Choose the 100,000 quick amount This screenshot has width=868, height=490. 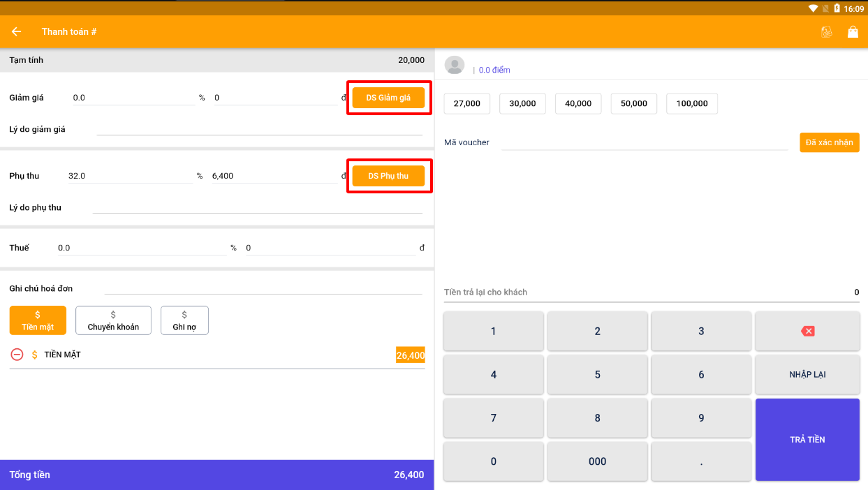(691, 103)
